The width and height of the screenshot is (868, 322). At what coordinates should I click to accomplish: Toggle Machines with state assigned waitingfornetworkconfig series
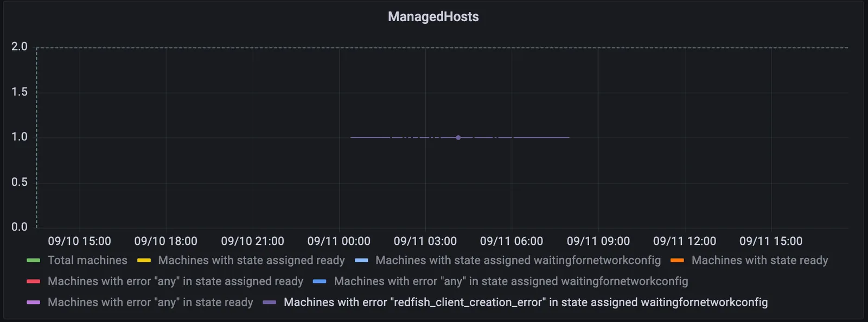click(518, 261)
